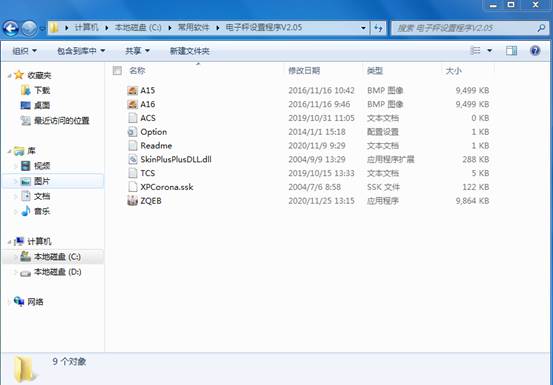Click the change view icon

click(475, 51)
